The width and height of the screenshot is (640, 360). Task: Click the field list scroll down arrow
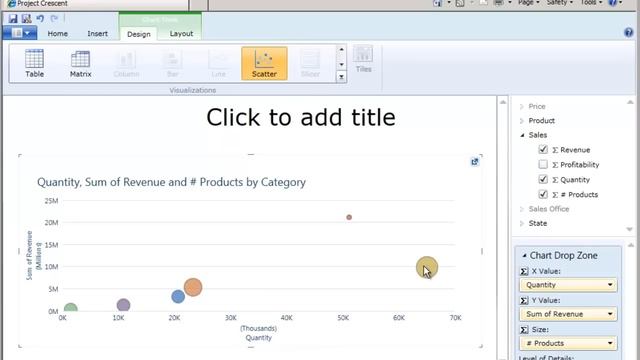pyautogui.click(x=629, y=229)
